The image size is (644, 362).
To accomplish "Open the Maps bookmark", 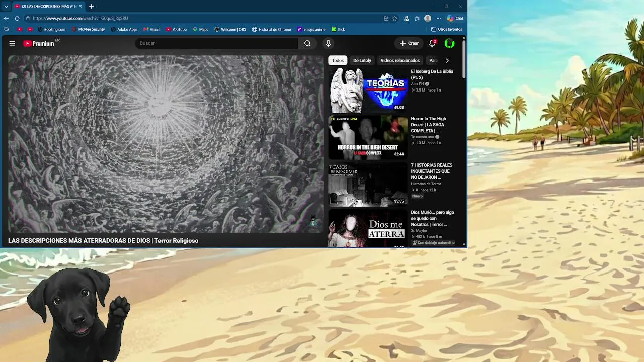I will tap(200, 29).
